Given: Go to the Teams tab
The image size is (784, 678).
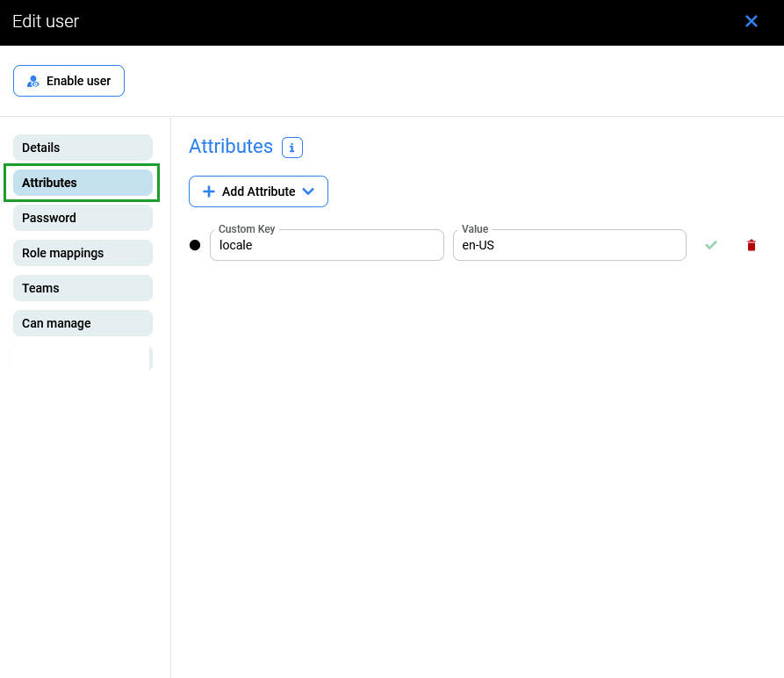Looking at the screenshot, I should (x=83, y=288).
